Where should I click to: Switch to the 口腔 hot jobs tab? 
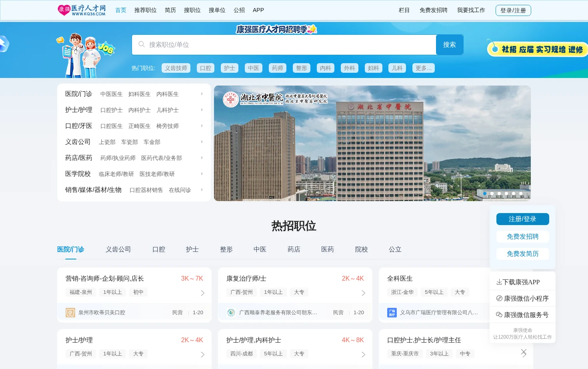pos(159,249)
